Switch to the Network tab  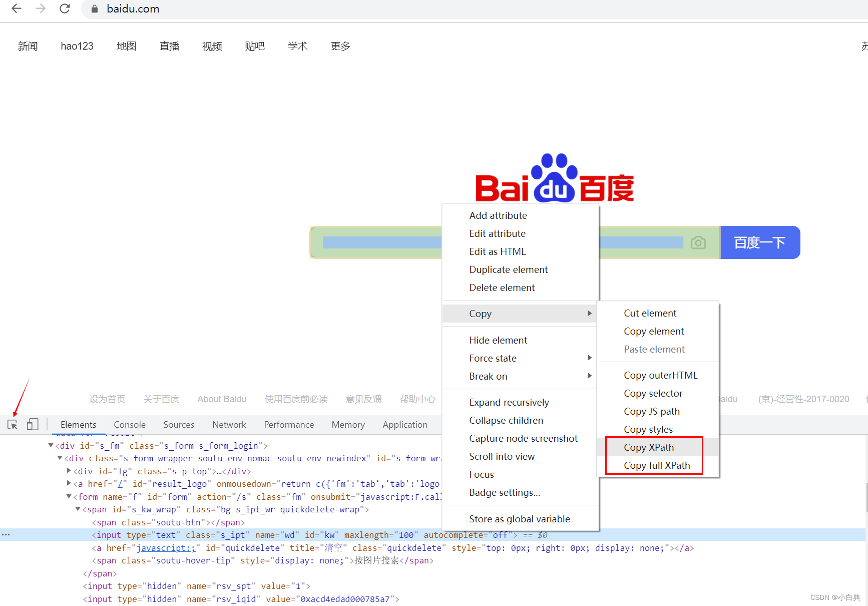[x=229, y=425]
